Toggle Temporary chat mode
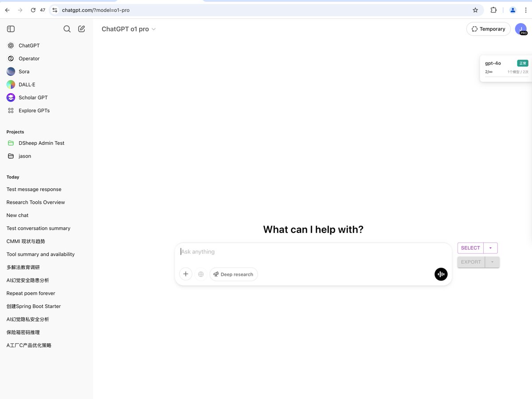This screenshot has height=399, width=532. [489, 29]
